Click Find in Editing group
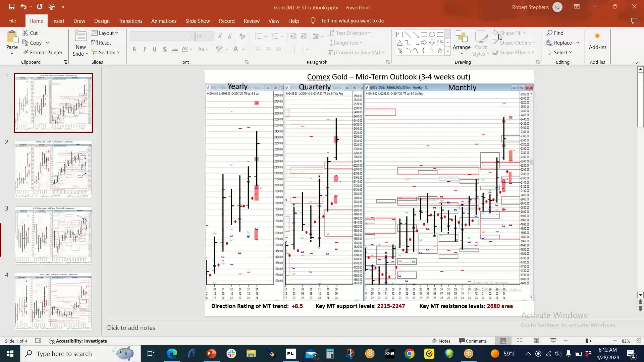 click(555, 33)
